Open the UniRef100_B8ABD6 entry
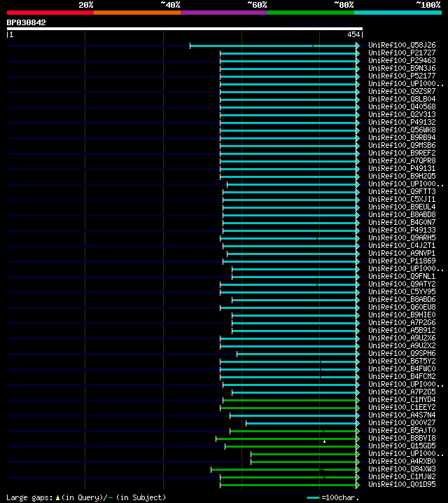Image resolution: width=448 pixels, height=503 pixels. tap(402, 299)
